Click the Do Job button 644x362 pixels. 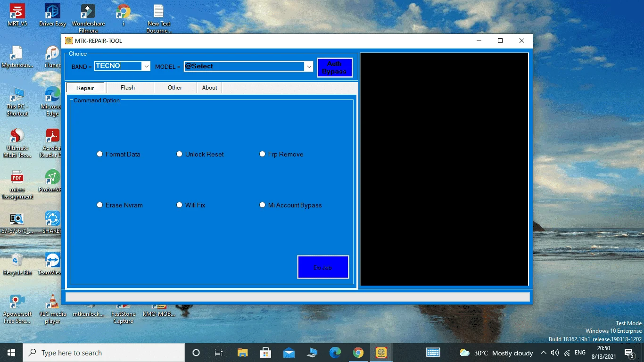coord(323,267)
